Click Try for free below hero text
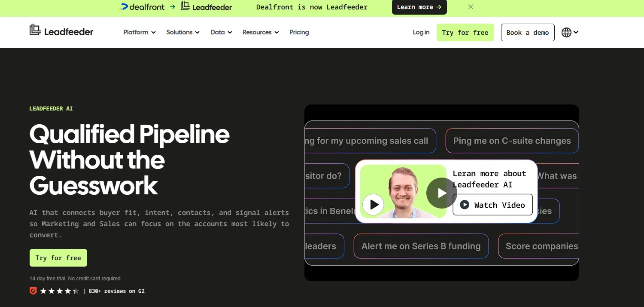The height and width of the screenshot is (307, 644). [58, 258]
